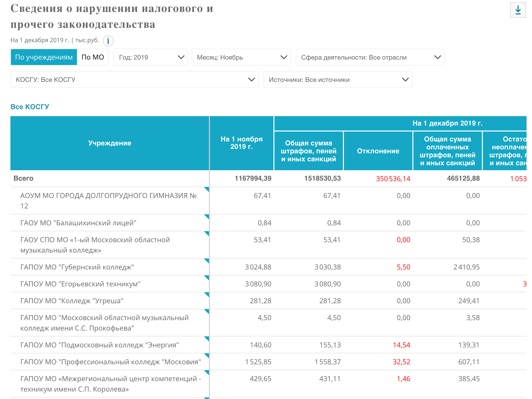Viewport: 532px width, 399px height.
Task: Click the corner marker on the ГИМНАЗИЯ № 12 row
Action: point(206,190)
